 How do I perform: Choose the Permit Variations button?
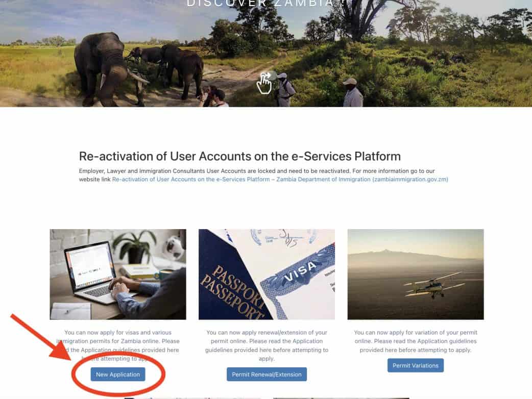(416, 365)
